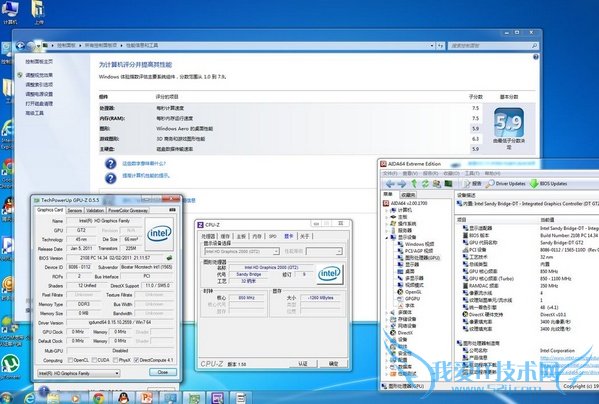Click question icon beside performance tips link
Screen dimensions: 599x404
tap(110, 178)
